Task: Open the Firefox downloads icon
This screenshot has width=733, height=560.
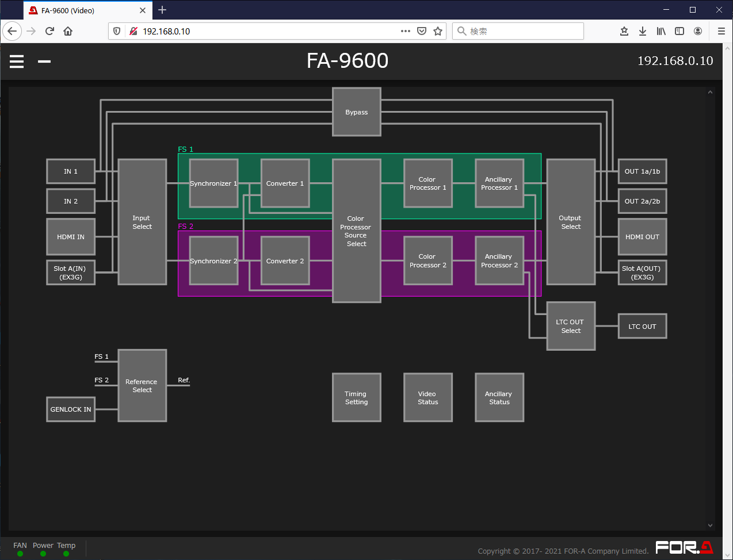Action: [x=643, y=31]
